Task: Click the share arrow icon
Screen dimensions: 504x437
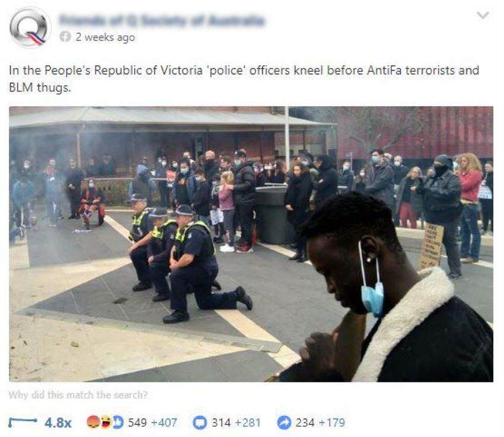Action: point(284,423)
